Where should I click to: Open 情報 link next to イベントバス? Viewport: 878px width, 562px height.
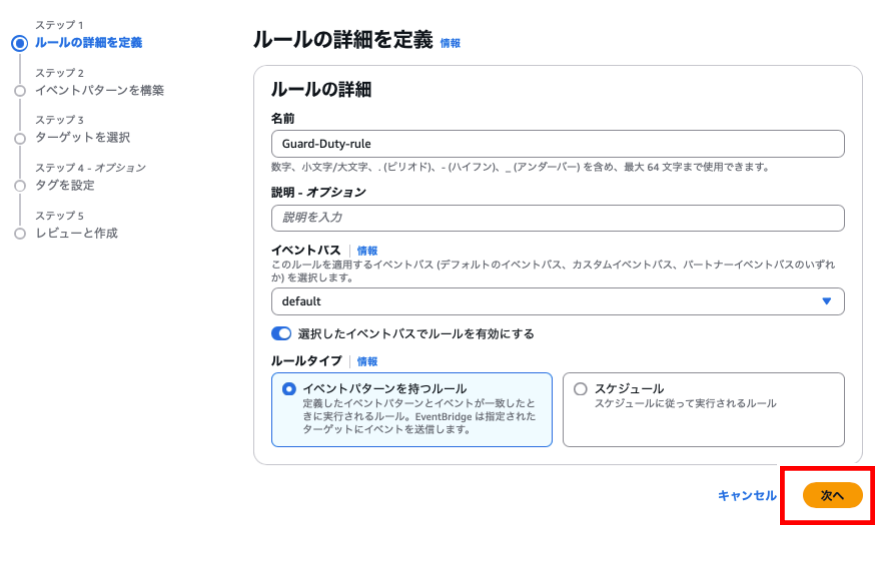367,250
